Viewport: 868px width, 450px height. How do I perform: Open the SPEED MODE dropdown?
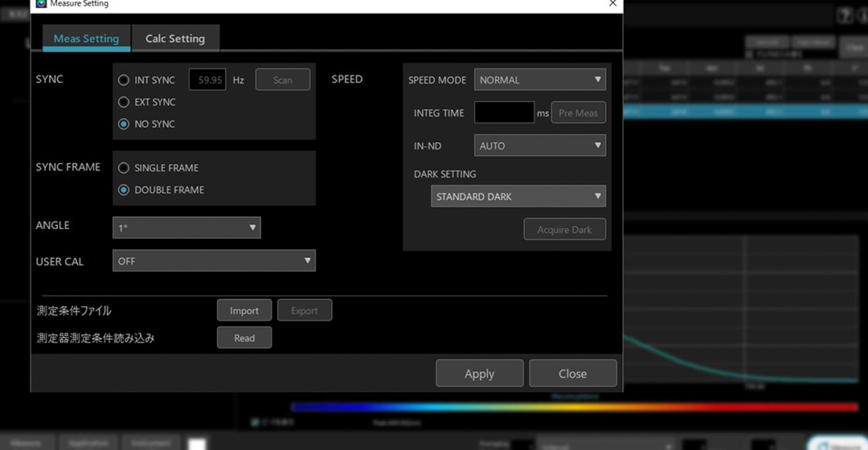(539, 80)
